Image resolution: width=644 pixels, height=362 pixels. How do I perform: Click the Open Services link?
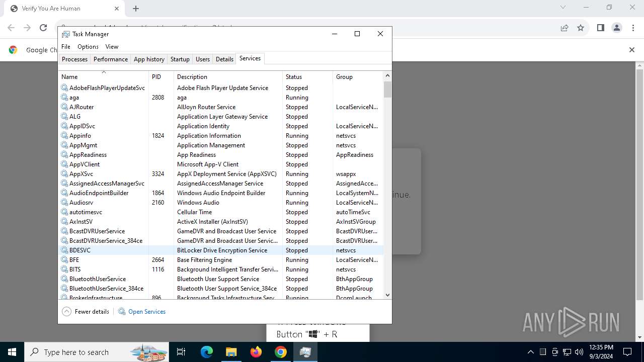pyautogui.click(x=147, y=311)
